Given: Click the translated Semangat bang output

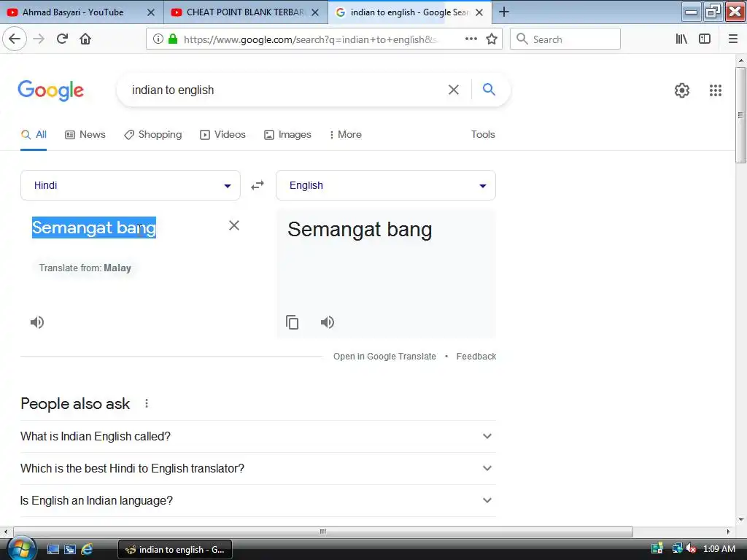Looking at the screenshot, I should (360, 230).
